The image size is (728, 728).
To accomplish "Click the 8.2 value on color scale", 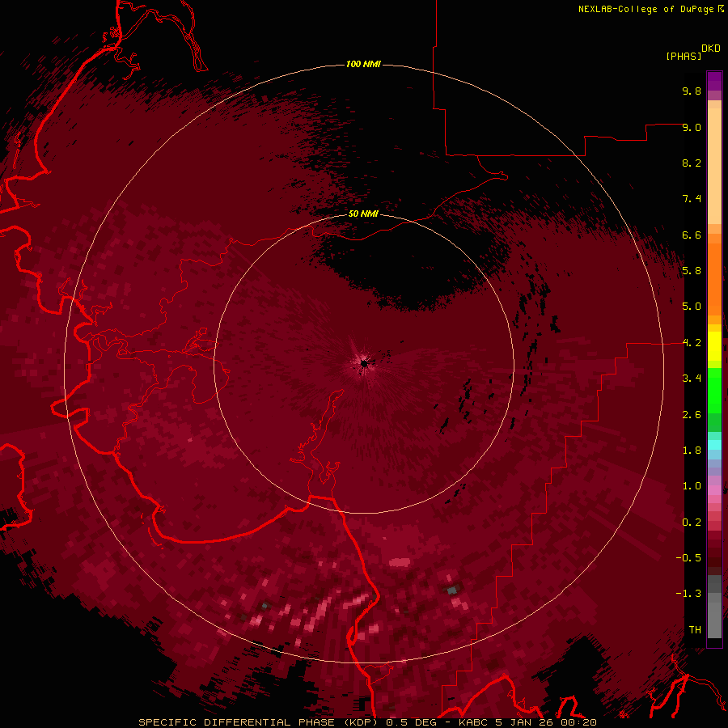I will 692,163.
